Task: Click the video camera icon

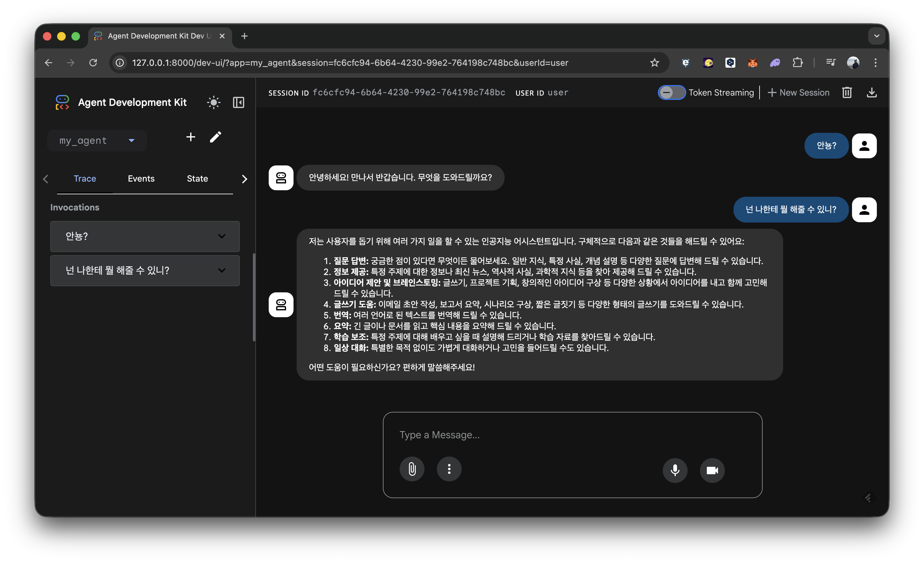Action: (x=712, y=470)
